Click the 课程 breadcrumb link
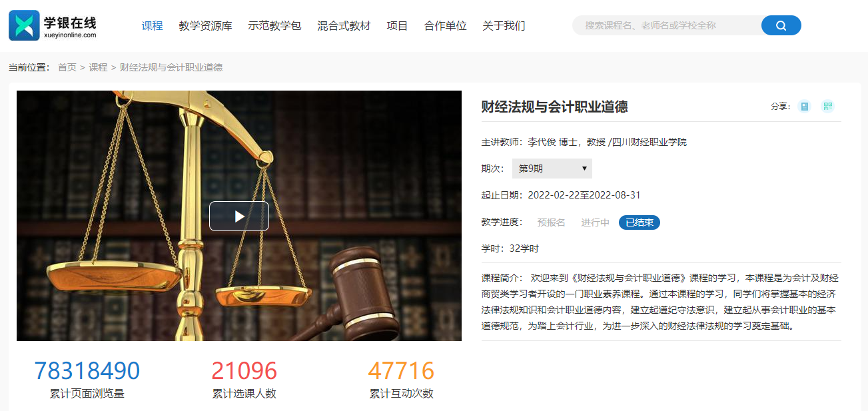The width and height of the screenshot is (868, 411). point(98,67)
